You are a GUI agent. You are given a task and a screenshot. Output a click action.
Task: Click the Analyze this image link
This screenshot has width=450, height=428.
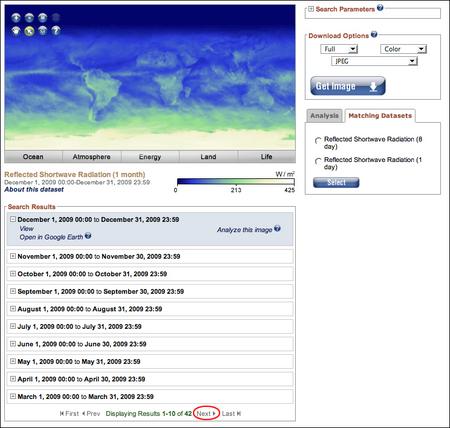coord(245,230)
